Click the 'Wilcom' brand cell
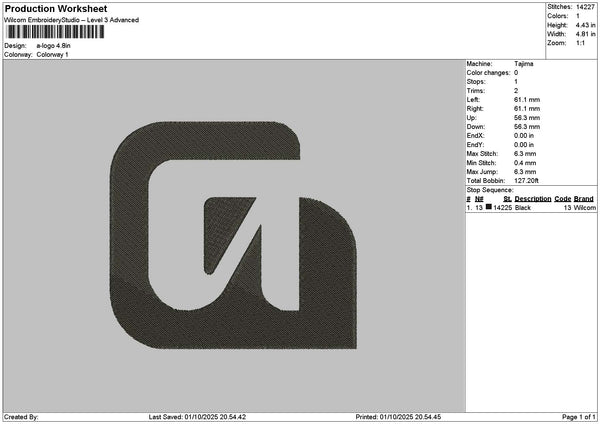This screenshot has height=424, width=600. pos(585,208)
